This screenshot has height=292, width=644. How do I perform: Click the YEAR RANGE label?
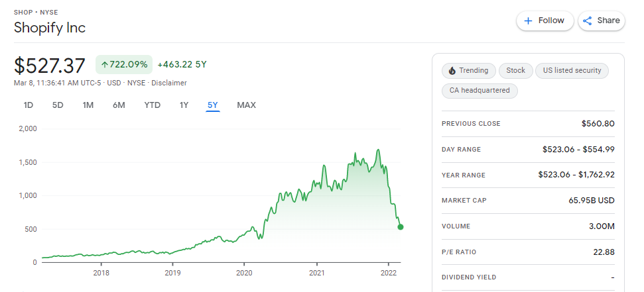464,175
